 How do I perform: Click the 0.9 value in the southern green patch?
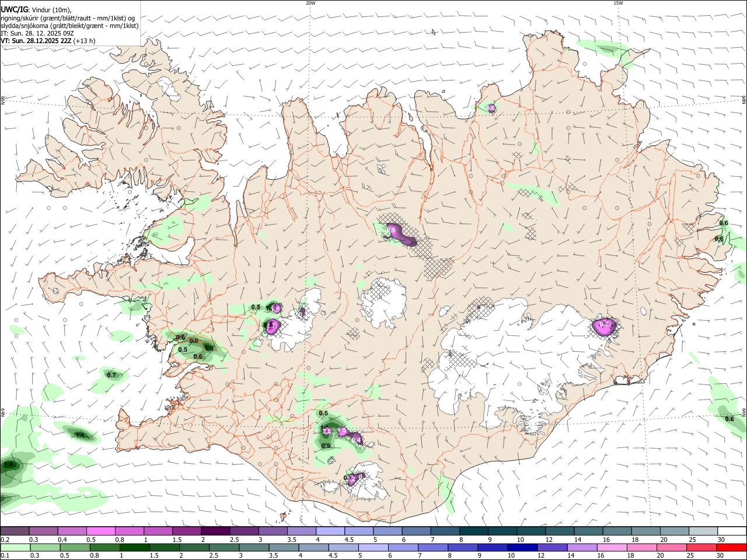(326, 446)
